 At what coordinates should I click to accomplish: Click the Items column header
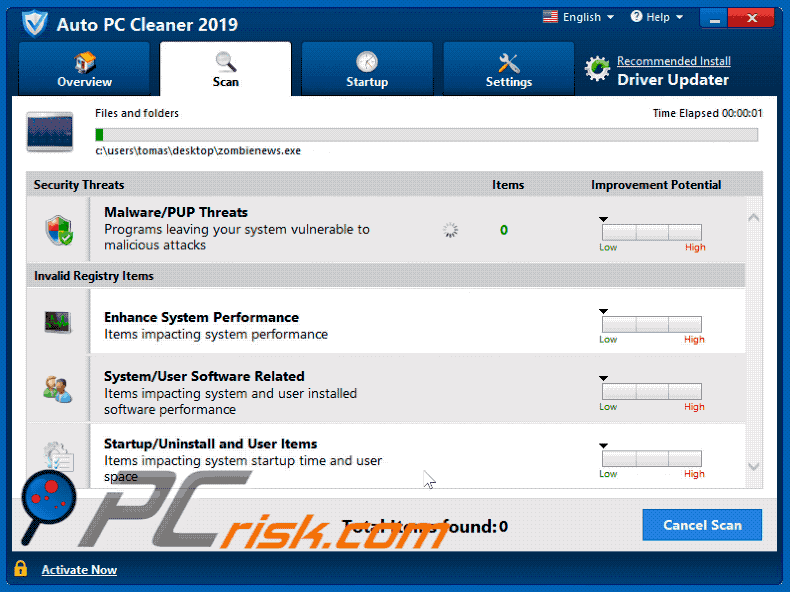coord(508,185)
